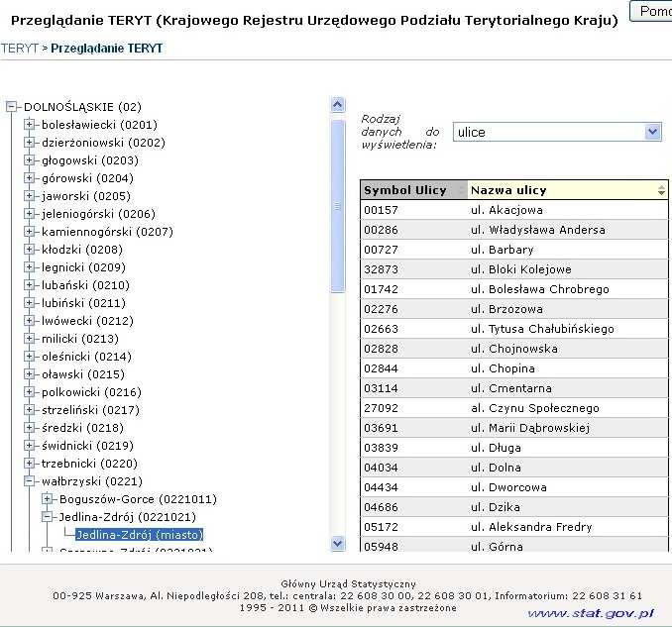Open the Rodzaj danych dropdown showing ulice

click(x=557, y=132)
